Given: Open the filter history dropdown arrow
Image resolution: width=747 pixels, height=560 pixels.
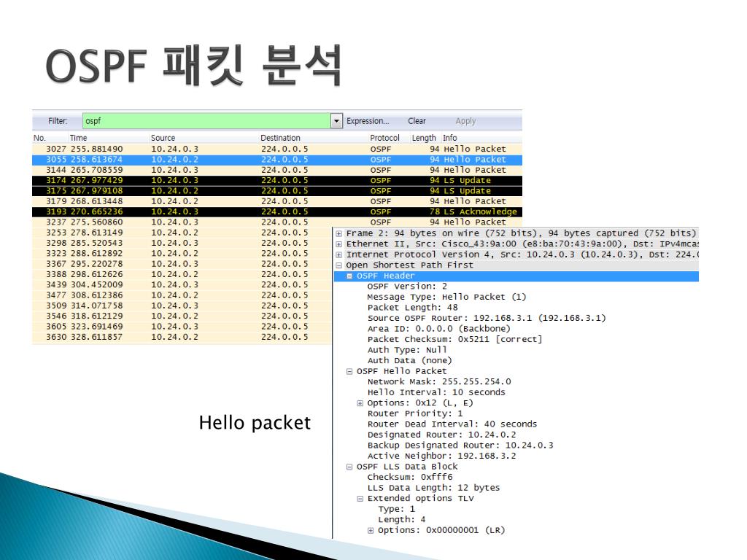Looking at the screenshot, I should [336, 121].
